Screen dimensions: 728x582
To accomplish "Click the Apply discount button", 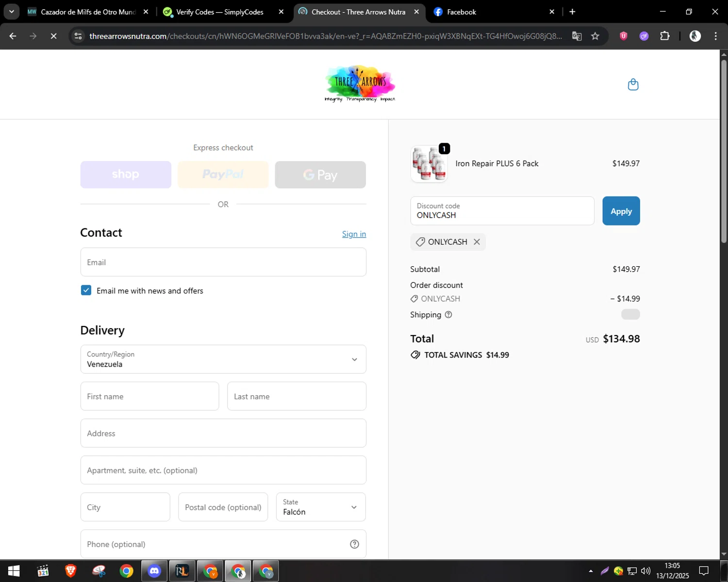I will click(x=621, y=211).
